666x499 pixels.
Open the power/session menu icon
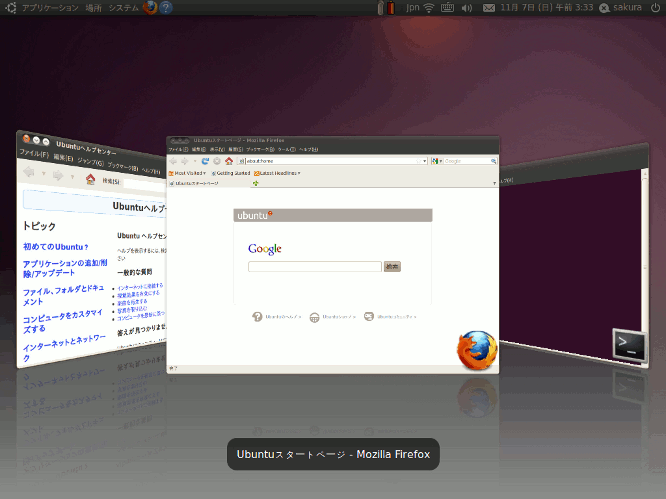tap(656, 8)
